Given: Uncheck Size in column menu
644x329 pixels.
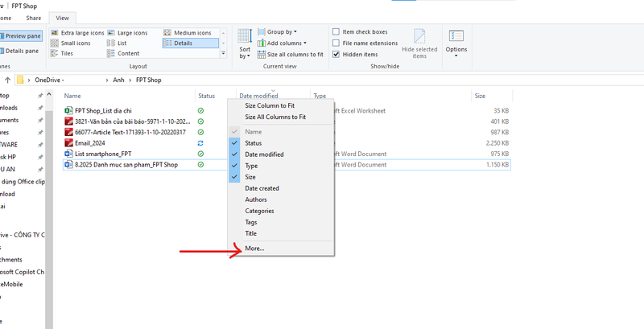Looking at the screenshot, I should coord(281,177).
